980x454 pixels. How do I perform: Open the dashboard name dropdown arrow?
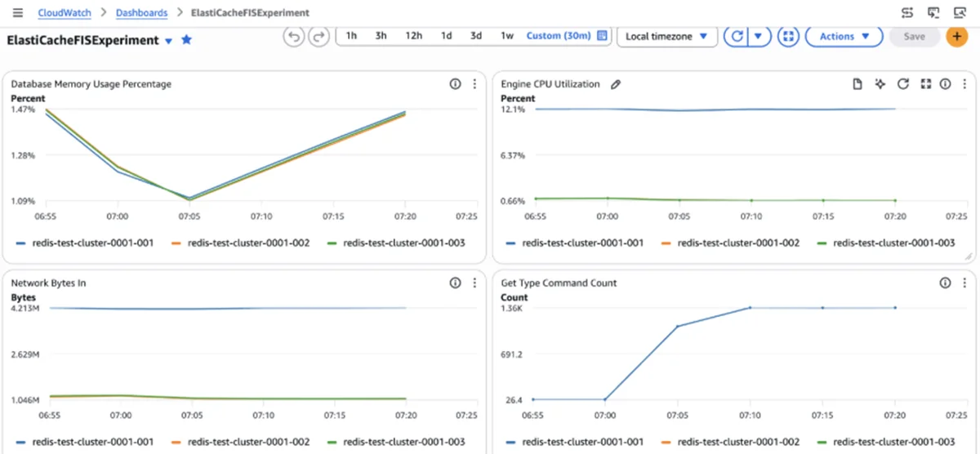point(169,41)
